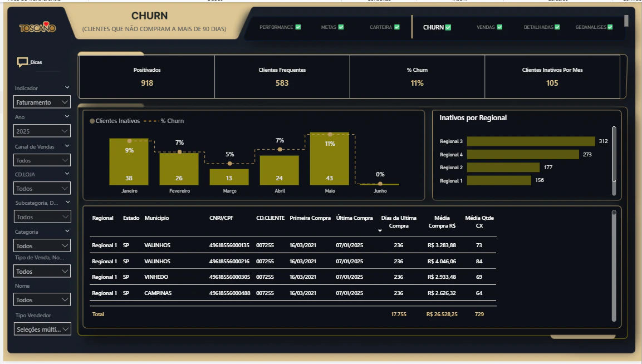Open the VENDAS tab
This screenshot has width=642, height=364.
coord(486,27)
